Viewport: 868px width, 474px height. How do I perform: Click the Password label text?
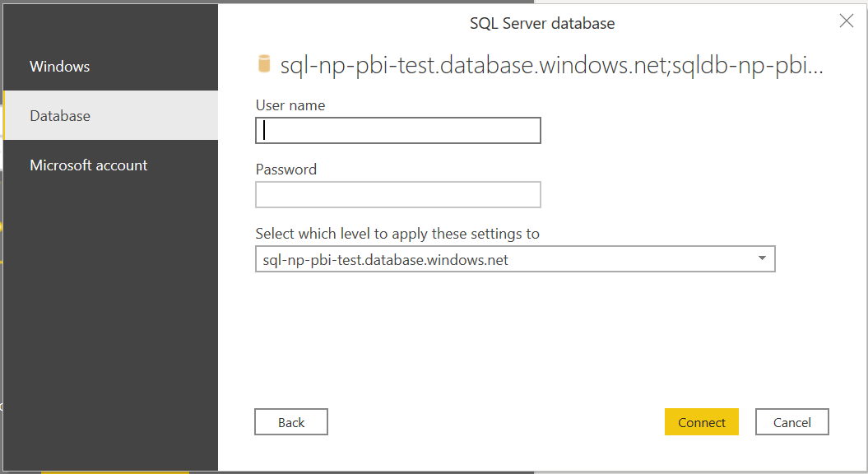tap(285, 170)
